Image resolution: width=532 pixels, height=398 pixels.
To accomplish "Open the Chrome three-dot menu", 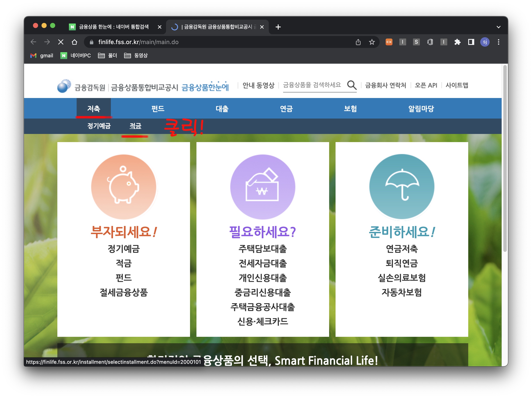I will click(x=499, y=42).
